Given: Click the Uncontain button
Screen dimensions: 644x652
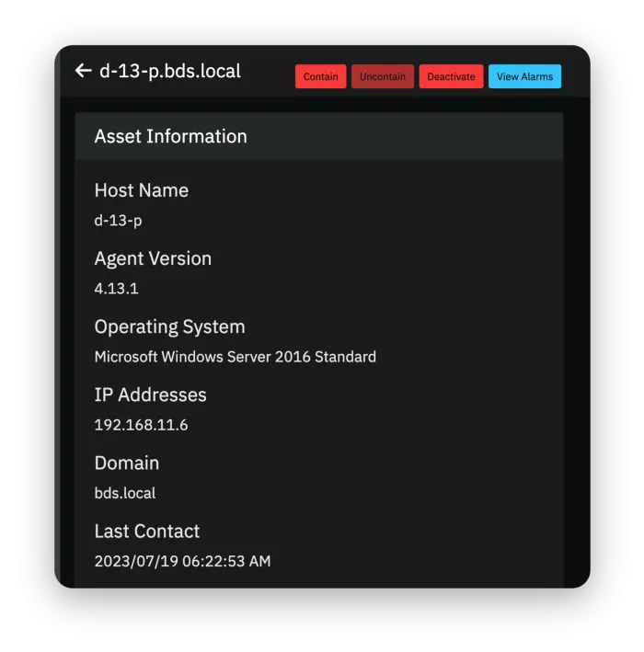Looking at the screenshot, I should [x=382, y=76].
